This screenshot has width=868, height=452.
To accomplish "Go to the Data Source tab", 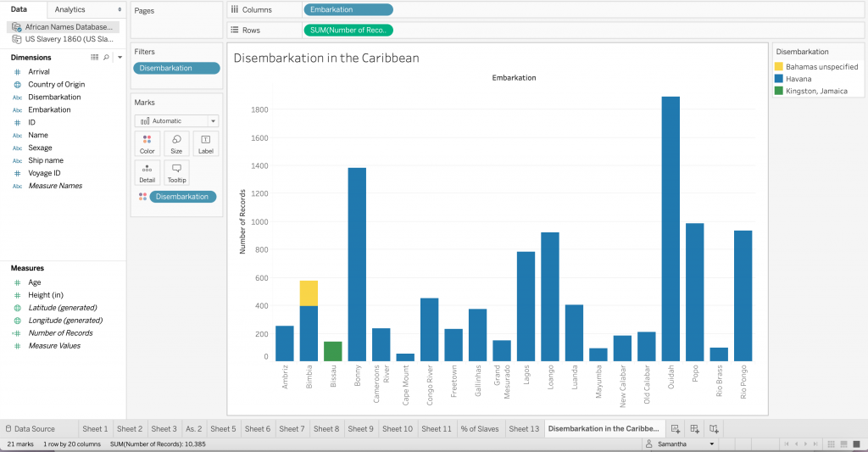I will 31,429.
